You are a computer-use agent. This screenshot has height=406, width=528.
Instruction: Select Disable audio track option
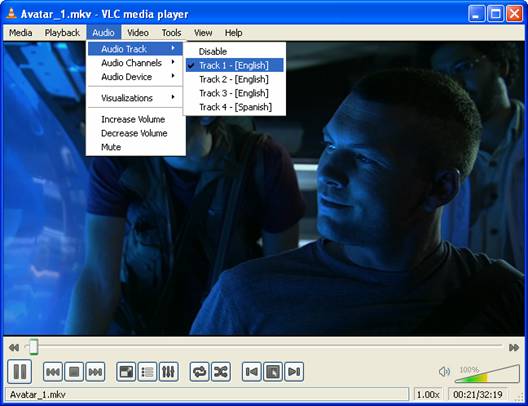click(235, 52)
